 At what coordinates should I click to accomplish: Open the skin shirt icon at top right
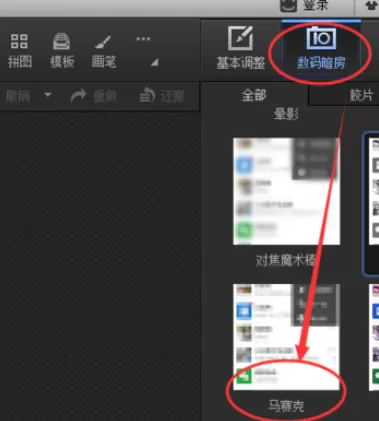(371, 6)
